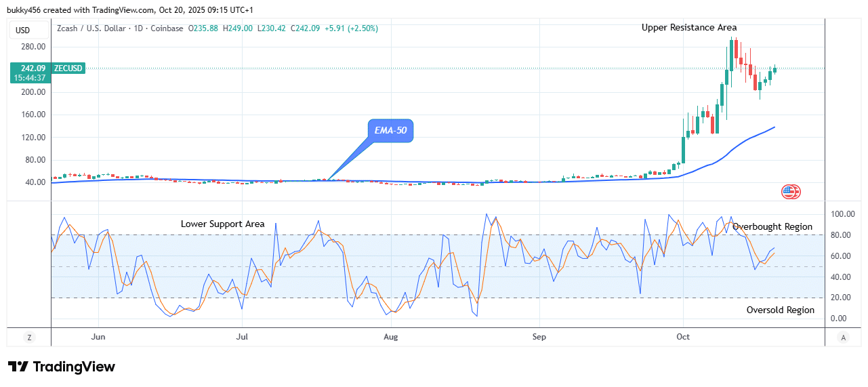Select the Lower Support Area text label
Image resolution: width=868 pixels, height=387 pixels.
222,224
